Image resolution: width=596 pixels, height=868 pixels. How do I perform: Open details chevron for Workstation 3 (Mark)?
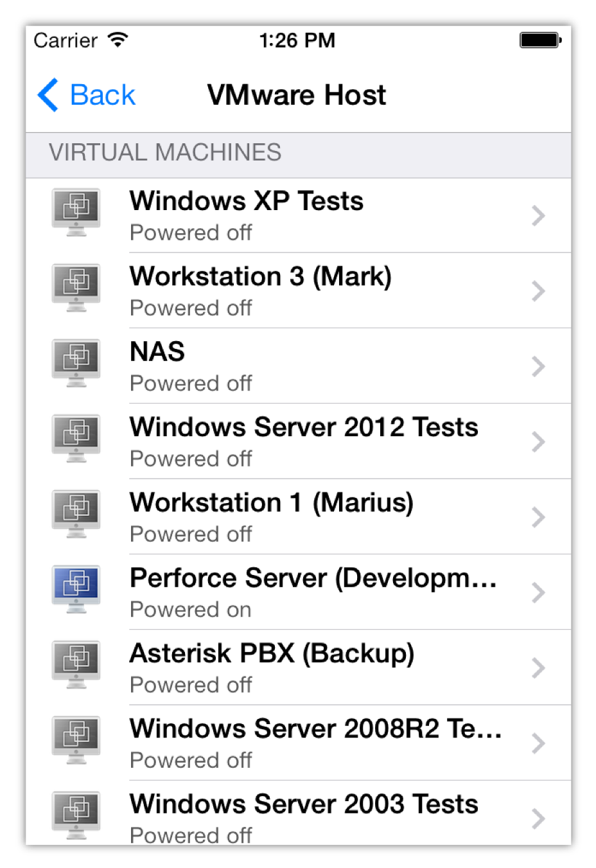coord(538,291)
